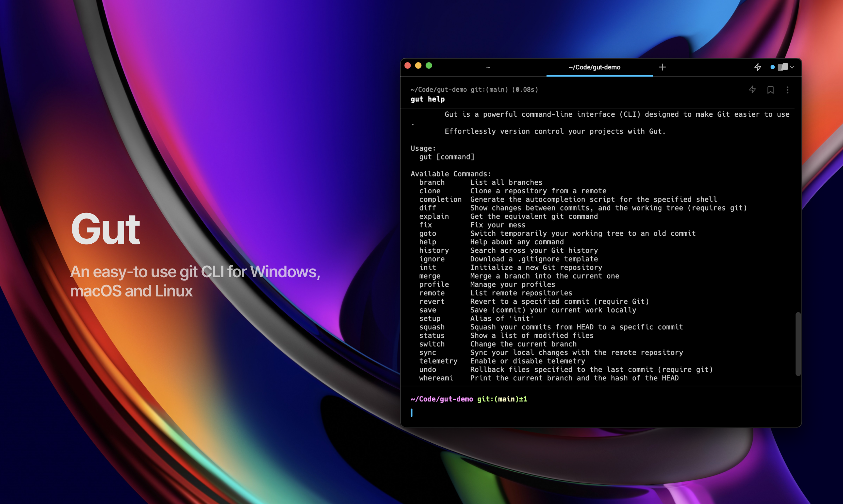843x504 pixels.
Task: Click the gray avatar icon in title bar
Action: point(783,67)
